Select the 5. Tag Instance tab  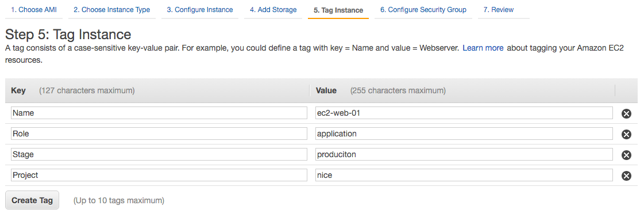click(338, 10)
